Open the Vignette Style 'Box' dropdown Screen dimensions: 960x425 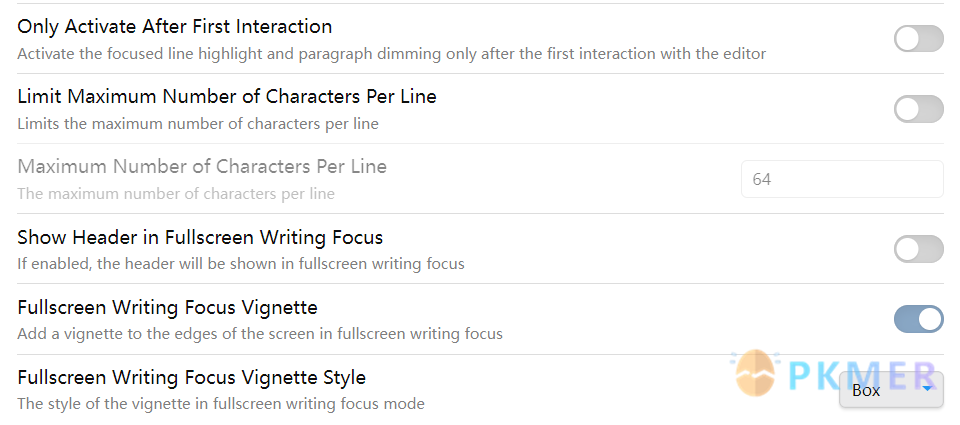pos(891,390)
